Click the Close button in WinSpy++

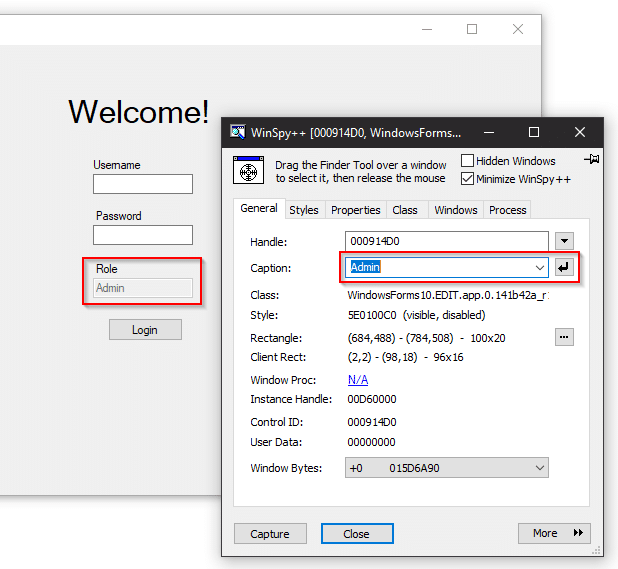357,534
